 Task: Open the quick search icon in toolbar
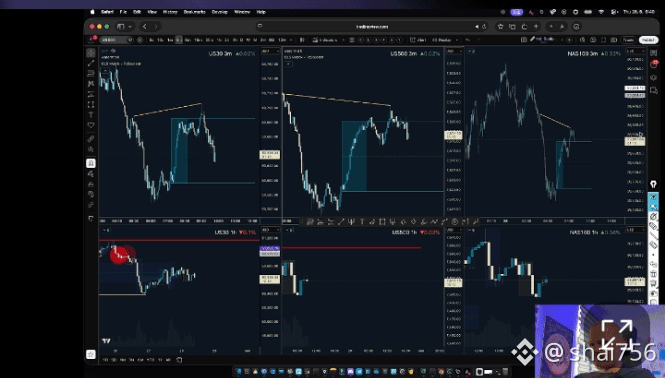tap(582, 39)
